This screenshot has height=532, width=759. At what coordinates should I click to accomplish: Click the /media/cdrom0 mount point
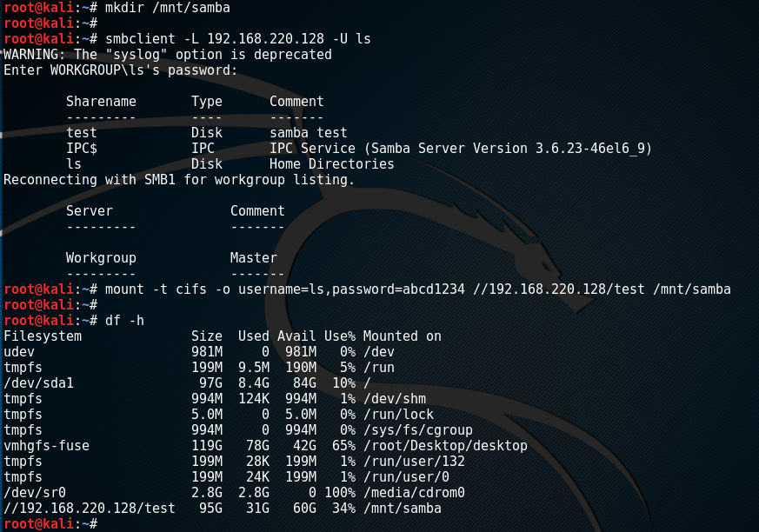click(414, 493)
